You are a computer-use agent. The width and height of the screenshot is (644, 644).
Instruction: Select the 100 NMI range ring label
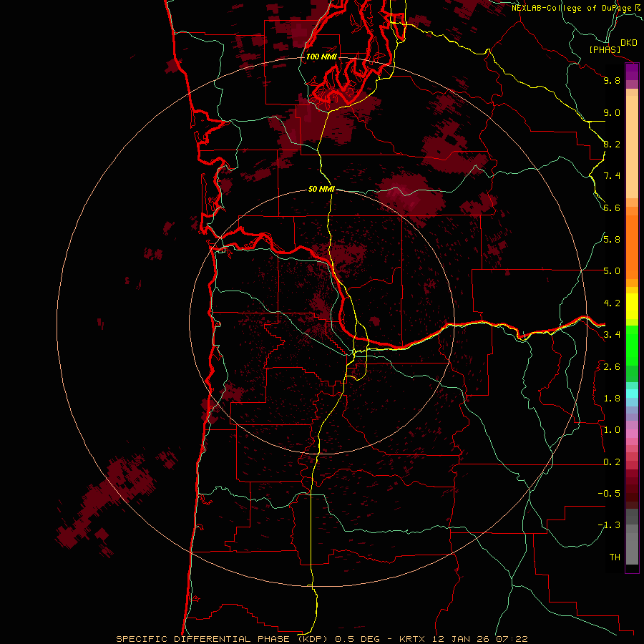coord(321,57)
